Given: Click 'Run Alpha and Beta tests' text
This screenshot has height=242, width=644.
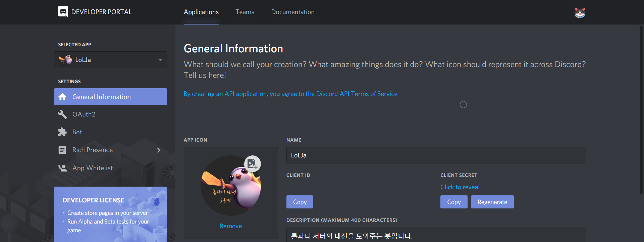Looking at the screenshot, I should 108,226.
